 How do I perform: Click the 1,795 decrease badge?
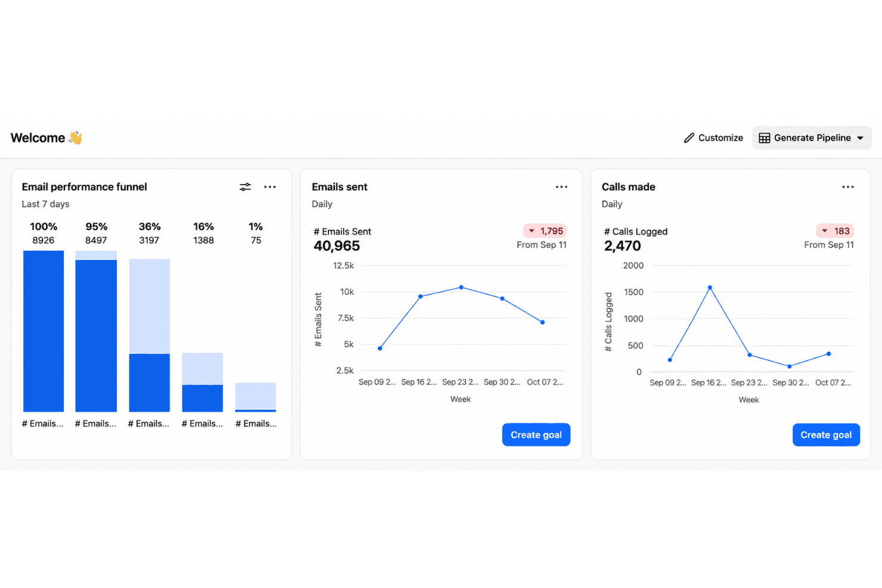(545, 231)
